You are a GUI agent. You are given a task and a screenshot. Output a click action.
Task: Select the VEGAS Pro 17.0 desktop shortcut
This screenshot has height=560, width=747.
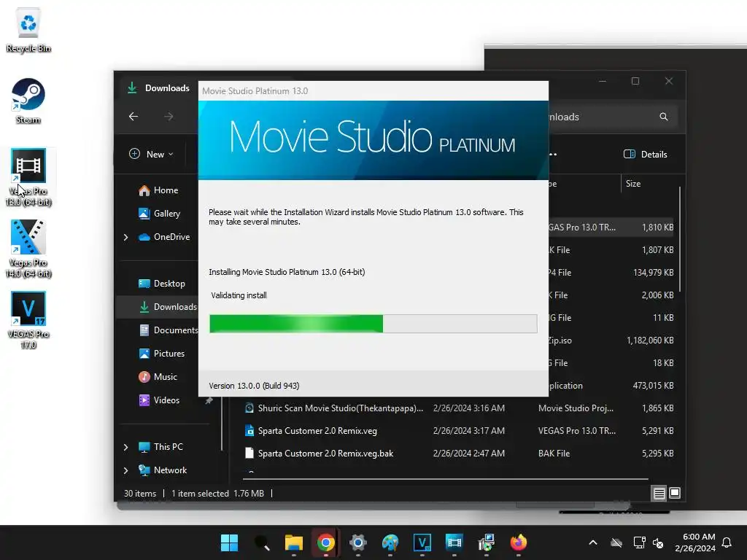click(28, 320)
